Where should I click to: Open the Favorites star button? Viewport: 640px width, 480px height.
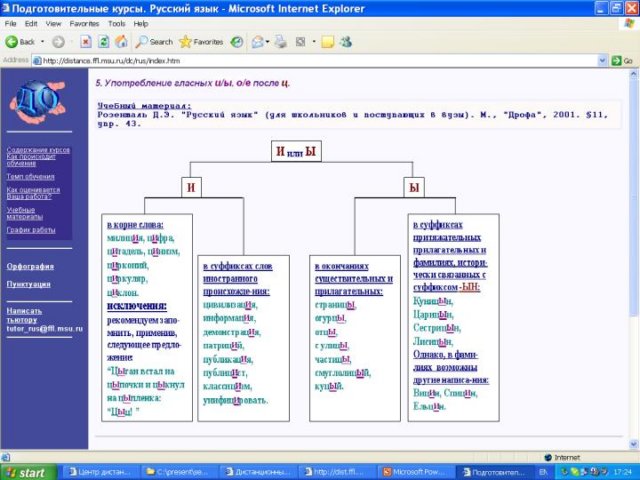point(201,42)
